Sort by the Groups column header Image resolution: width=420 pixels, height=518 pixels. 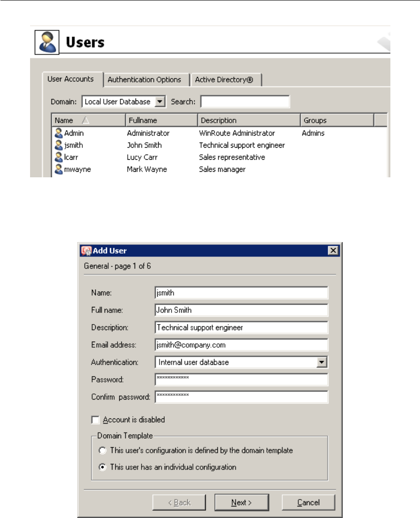(337, 120)
